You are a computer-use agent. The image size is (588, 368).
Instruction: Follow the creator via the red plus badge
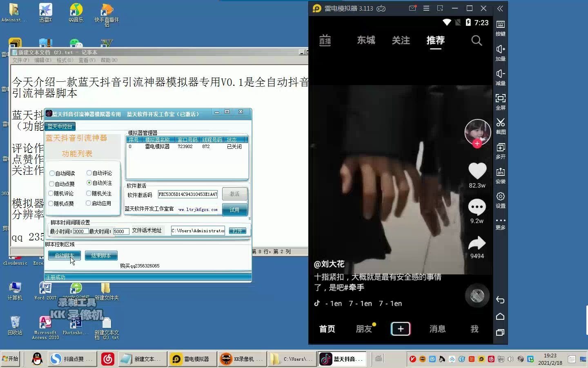(x=477, y=144)
